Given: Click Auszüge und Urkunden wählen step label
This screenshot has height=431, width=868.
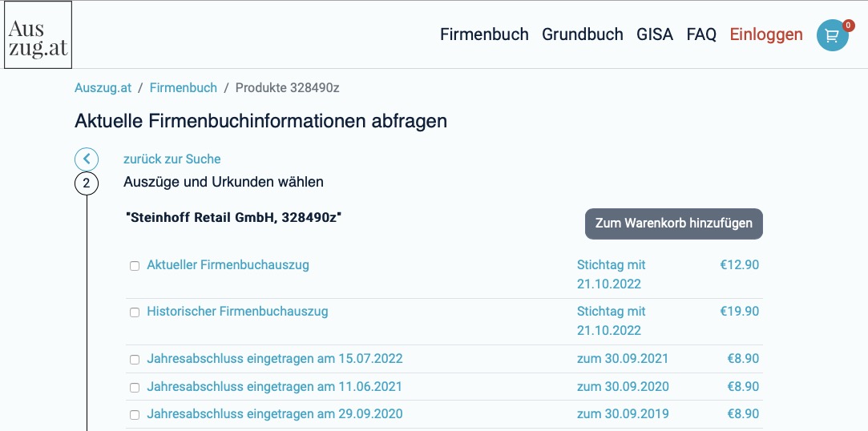Looking at the screenshot, I should [224, 182].
